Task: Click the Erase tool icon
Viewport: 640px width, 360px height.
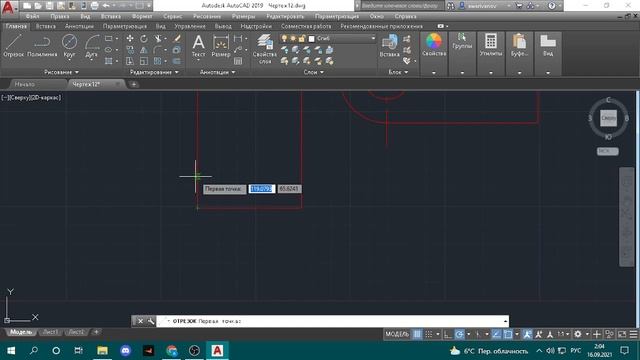Action: [x=177, y=38]
